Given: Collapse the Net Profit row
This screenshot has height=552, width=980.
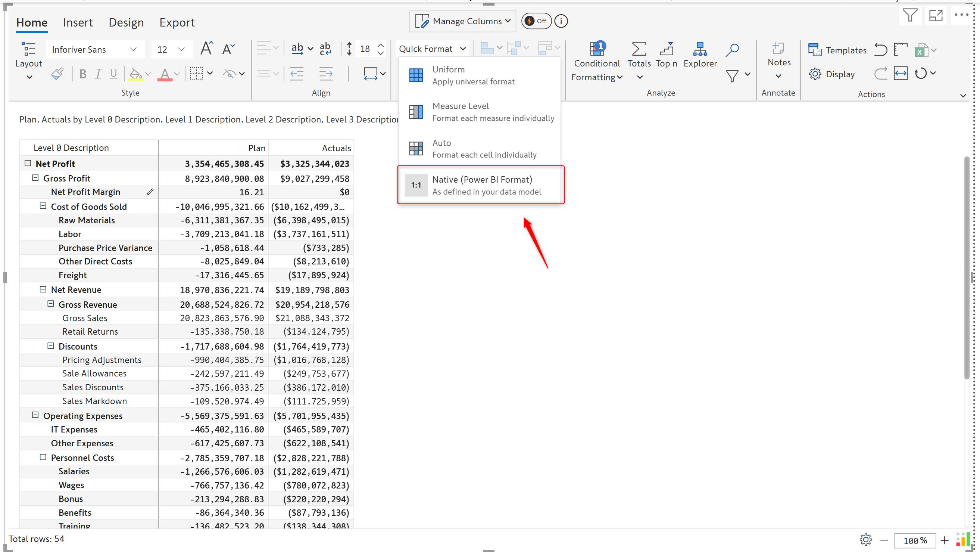Looking at the screenshot, I should pos(28,163).
